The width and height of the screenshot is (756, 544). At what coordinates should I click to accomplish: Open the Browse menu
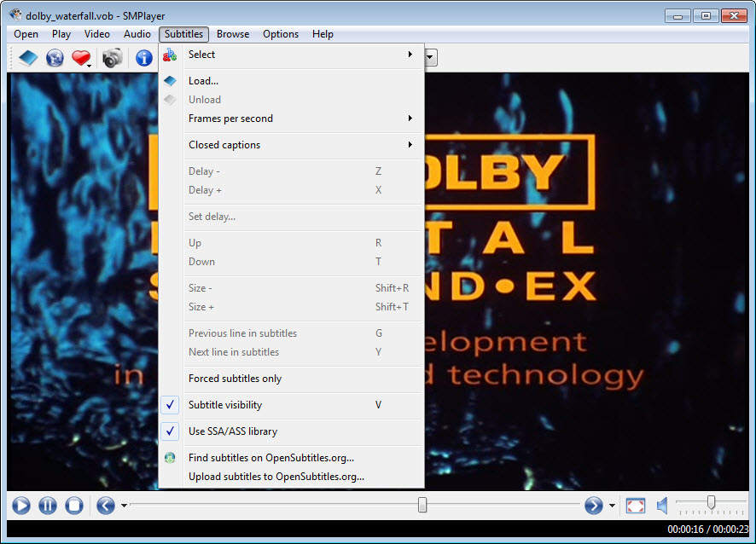[x=233, y=34]
